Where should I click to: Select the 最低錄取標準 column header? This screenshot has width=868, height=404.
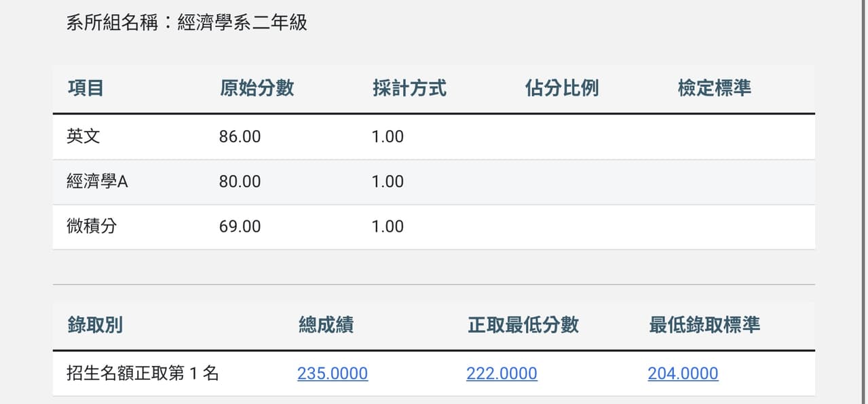[x=704, y=325]
